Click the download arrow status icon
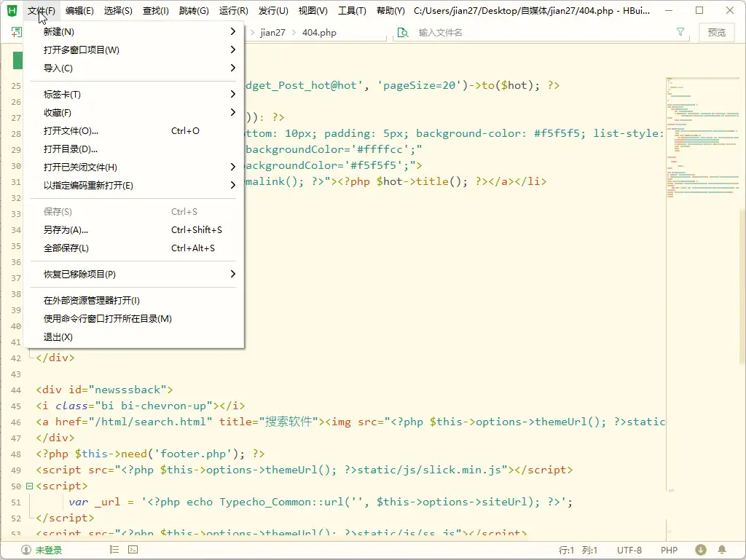Screen dimensions: 746x560 click(701, 550)
